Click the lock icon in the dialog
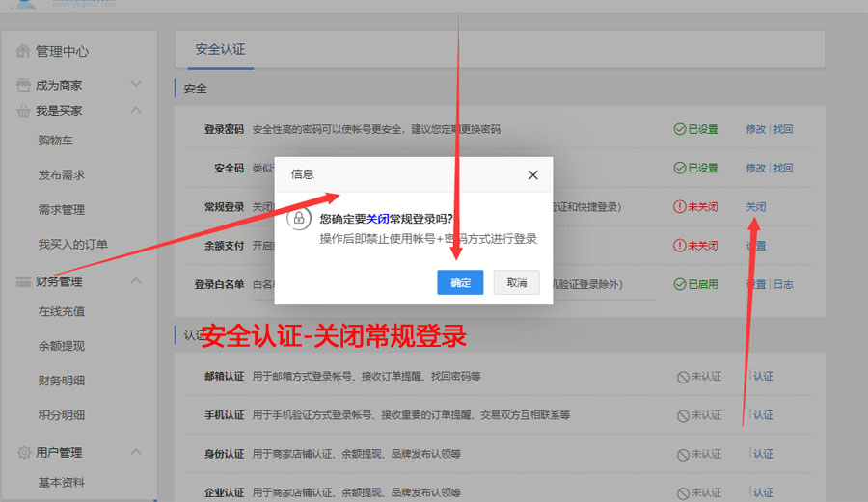This screenshot has width=868, height=502. click(x=299, y=220)
